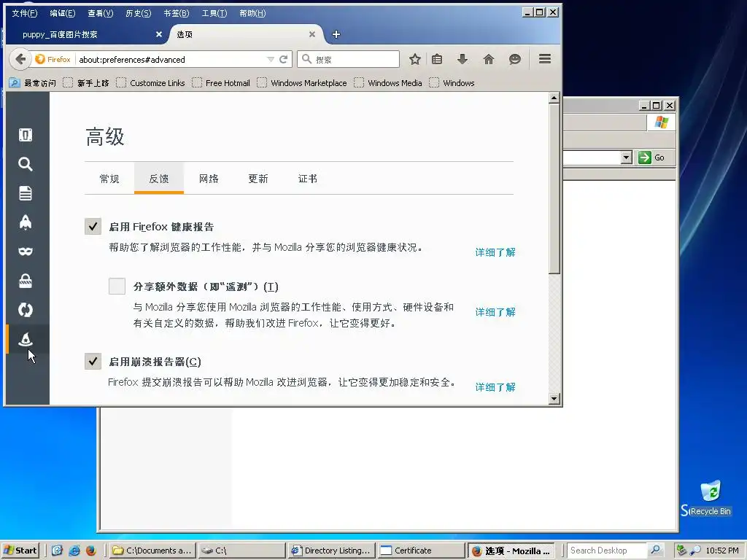Viewport: 747px width, 560px height.
Task: Enable 分享额外数据 telemetry checkbox
Action: tap(117, 286)
